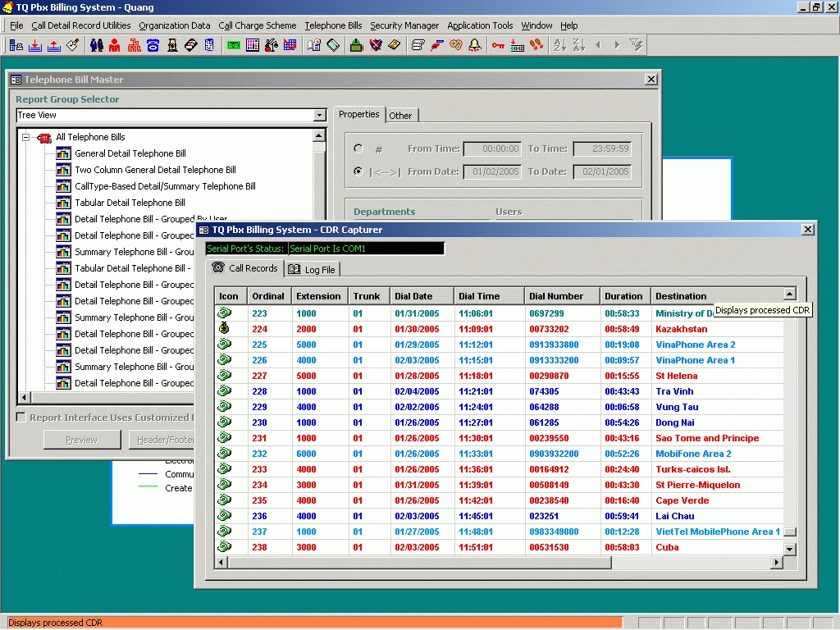Switch to the Log File tab
This screenshot has width=840, height=630.
313,269
